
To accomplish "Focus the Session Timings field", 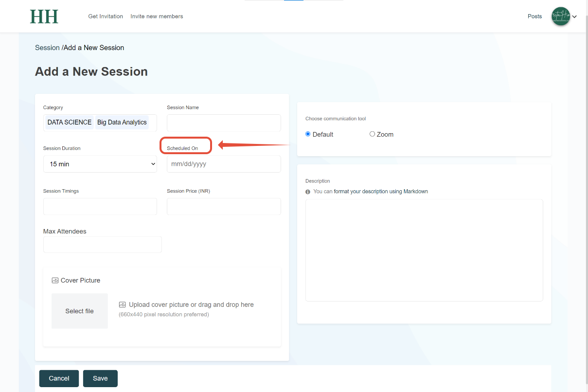I will coord(100,207).
